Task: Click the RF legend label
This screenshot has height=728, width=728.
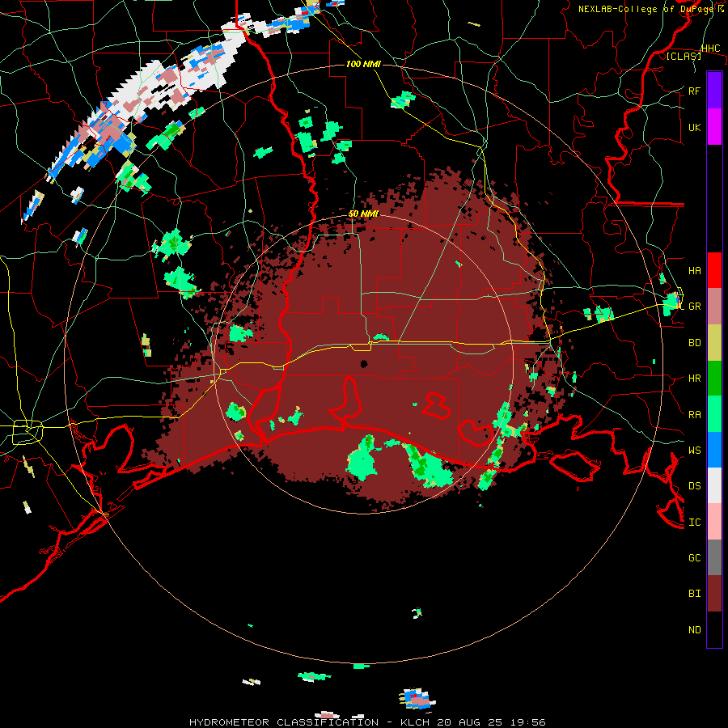Action: point(695,91)
